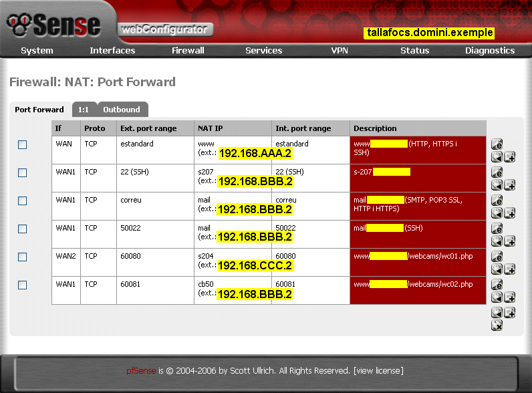
Task: Switch to the 1:1 NAT tab
Action: [x=84, y=110]
